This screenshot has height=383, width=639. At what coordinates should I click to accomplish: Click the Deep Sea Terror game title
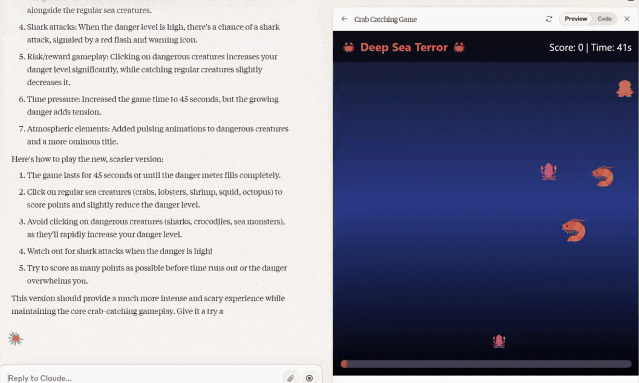tap(404, 47)
